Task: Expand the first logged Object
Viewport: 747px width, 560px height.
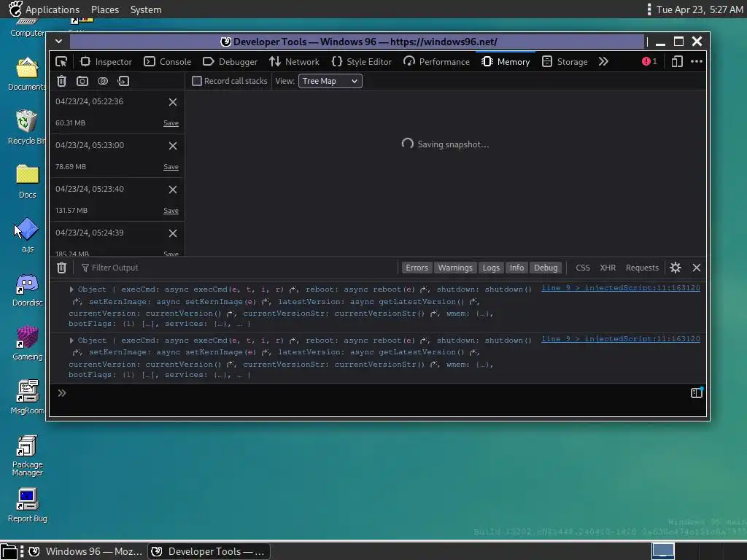Action: [71, 289]
